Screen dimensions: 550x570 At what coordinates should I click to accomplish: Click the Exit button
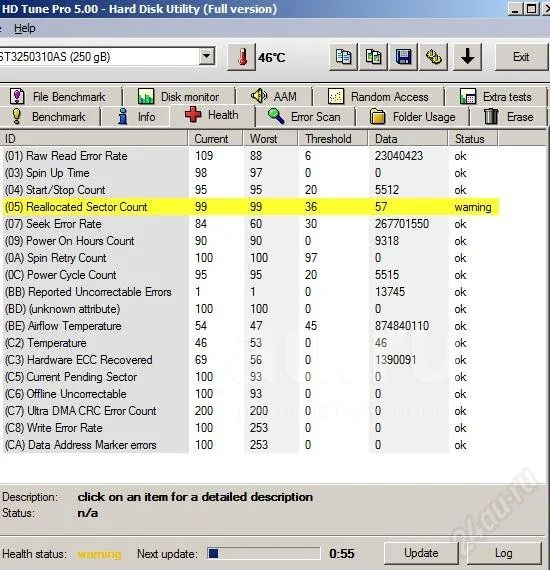coord(521,57)
